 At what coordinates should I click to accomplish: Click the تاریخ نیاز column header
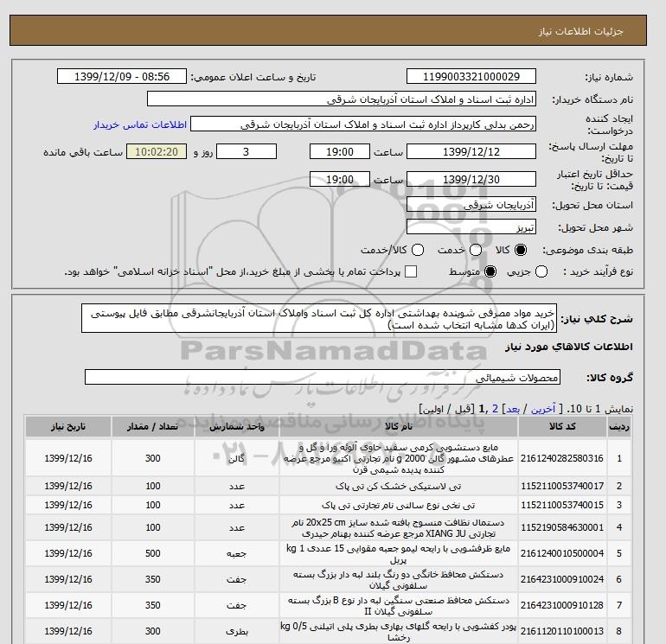[68, 427]
